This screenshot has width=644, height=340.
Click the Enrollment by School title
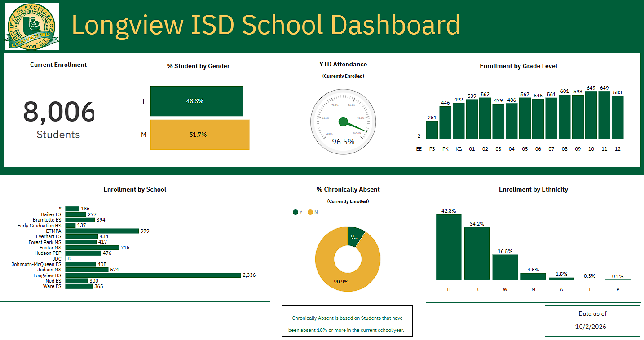pyautogui.click(x=135, y=189)
